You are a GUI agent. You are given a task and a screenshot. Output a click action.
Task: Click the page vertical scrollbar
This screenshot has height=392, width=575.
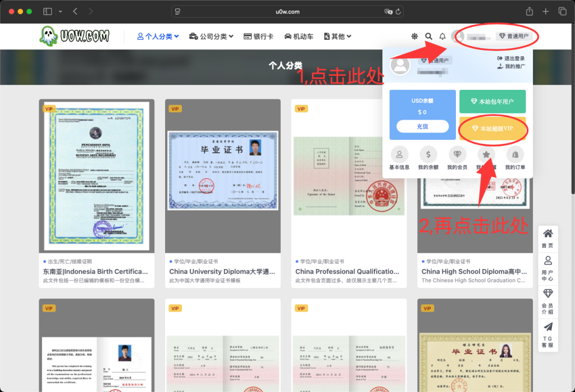pyautogui.click(x=573, y=110)
